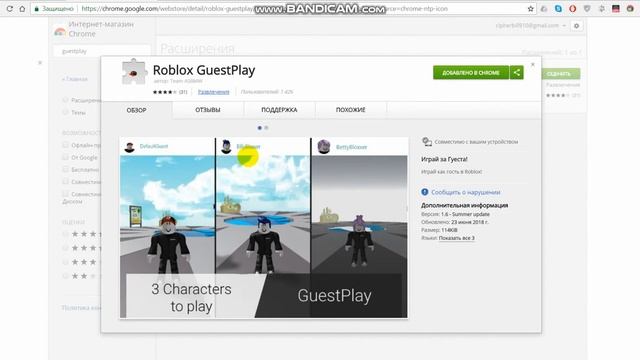The image size is (640, 360).
Task: Open the ОБЗОР tab
Action: click(x=136, y=110)
